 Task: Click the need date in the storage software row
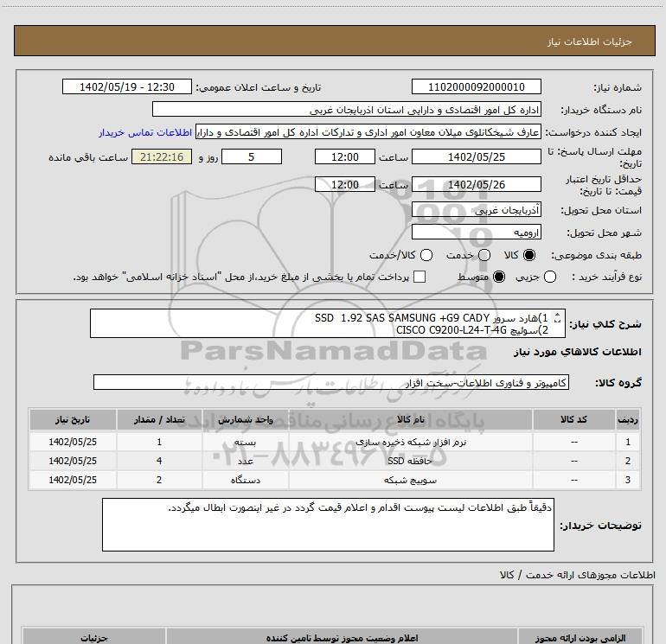point(73,442)
